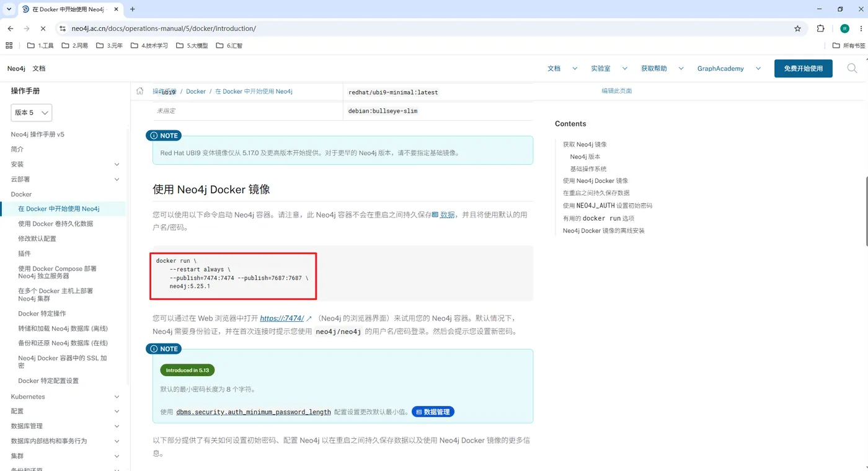Expand the 数据库内部结构和事务行为 sidebar section

click(117, 441)
